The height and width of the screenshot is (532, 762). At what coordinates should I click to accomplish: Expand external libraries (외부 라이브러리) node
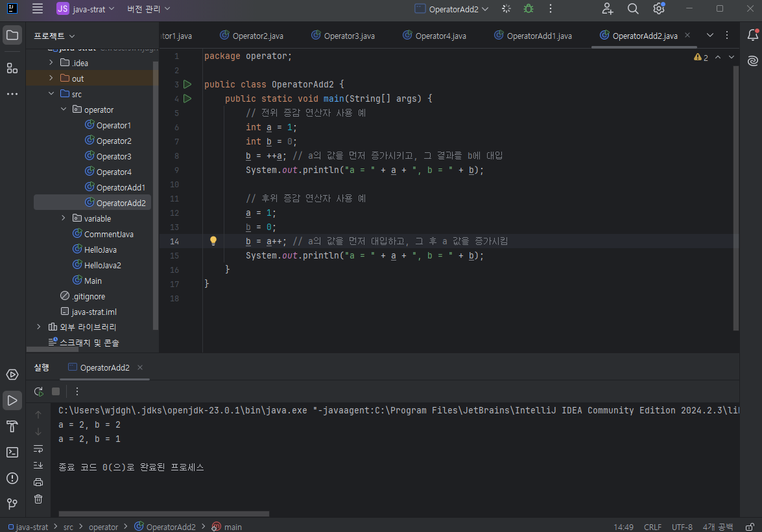tap(39, 327)
